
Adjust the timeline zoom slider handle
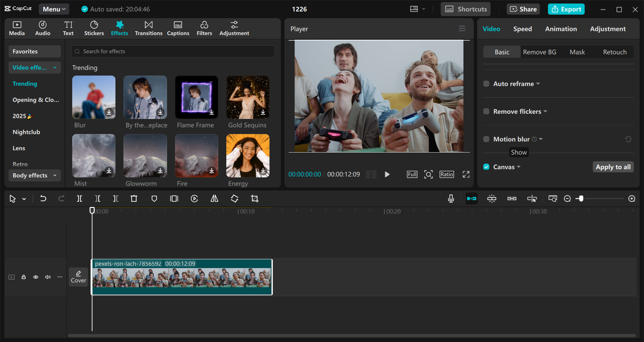581,199
